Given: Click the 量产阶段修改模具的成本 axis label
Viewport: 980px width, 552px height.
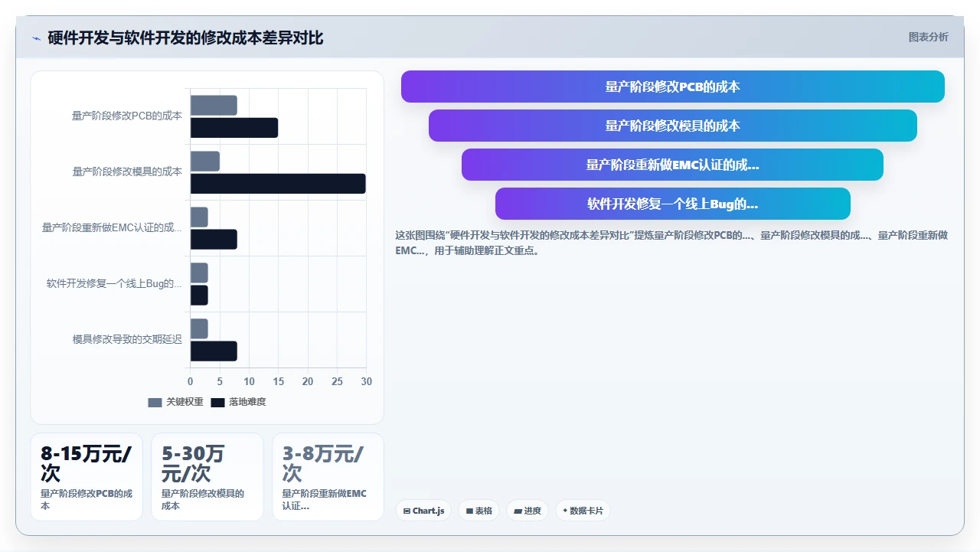Looking at the screenshot, I should [127, 171].
